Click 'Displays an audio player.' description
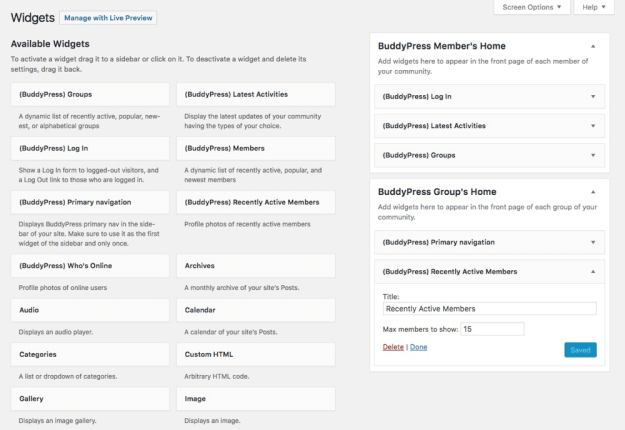 [x=56, y=332]
